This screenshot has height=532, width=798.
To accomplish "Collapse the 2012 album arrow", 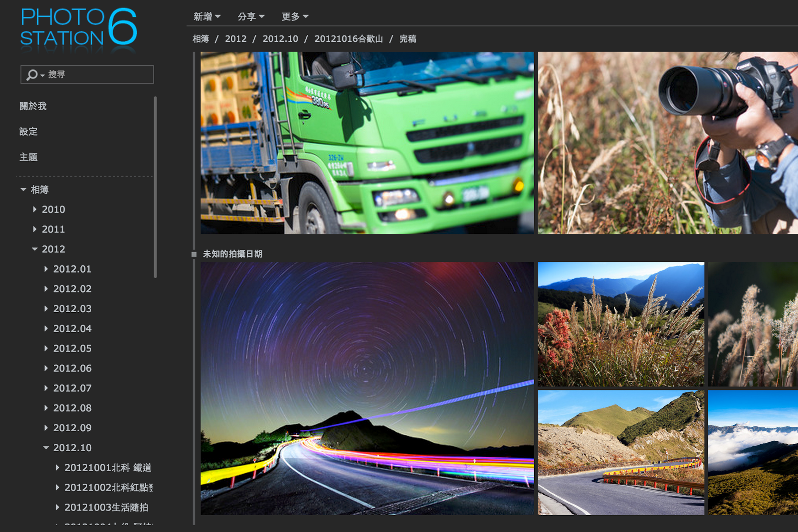I will tap(35, 249).
